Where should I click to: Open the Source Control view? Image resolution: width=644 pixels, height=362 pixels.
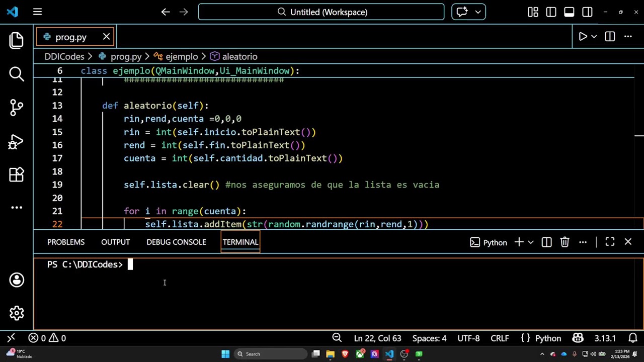pos(17,107)
